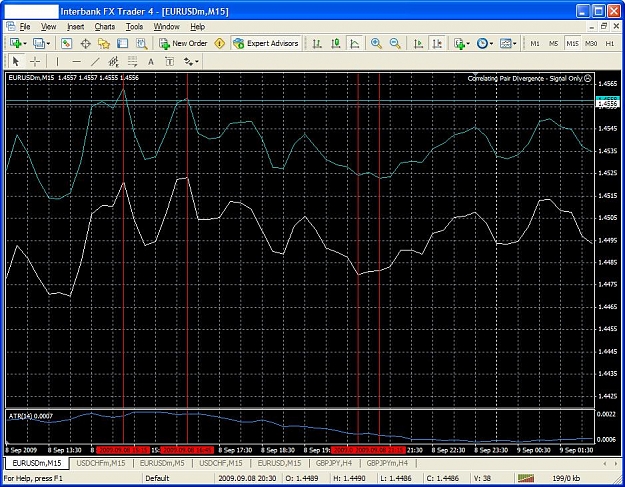Open the Window menu
Viewport: 625px width, 487px height.
tap(167, 27)
